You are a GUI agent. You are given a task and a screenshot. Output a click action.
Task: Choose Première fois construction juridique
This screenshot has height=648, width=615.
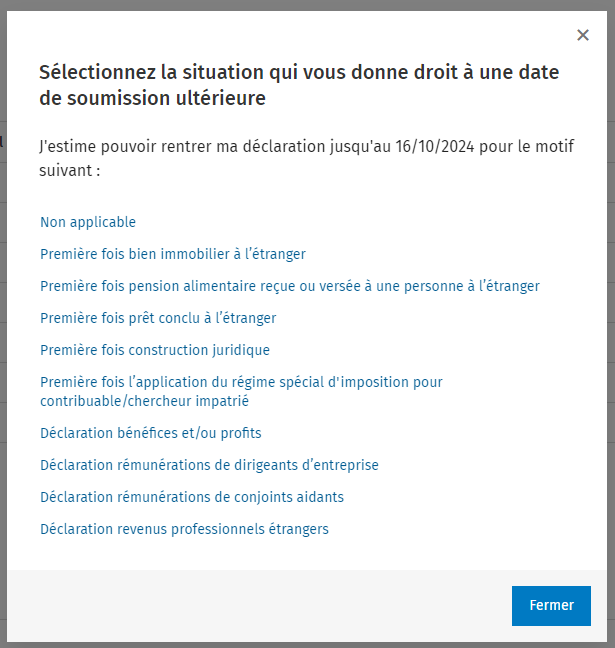(x=155, y=350)
